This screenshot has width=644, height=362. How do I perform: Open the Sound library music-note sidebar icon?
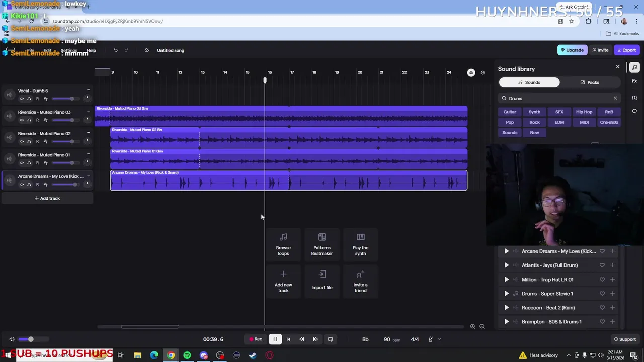click(x=634, y=67)
